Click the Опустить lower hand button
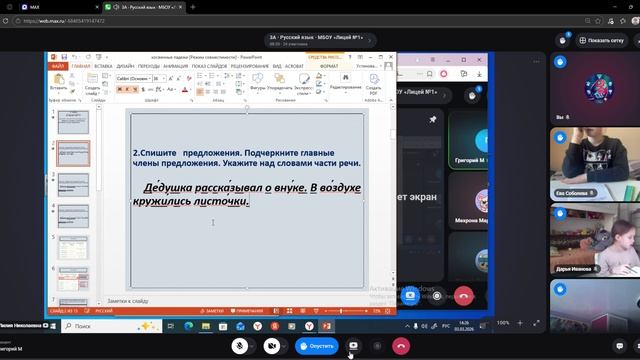The height and width of the screenshot is (360, 640). tap(317, 346)
